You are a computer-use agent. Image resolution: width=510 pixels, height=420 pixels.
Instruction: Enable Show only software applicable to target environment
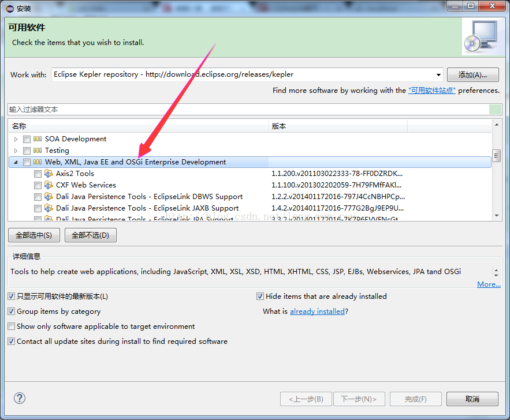pyautogui.click(x=12, y=326)
